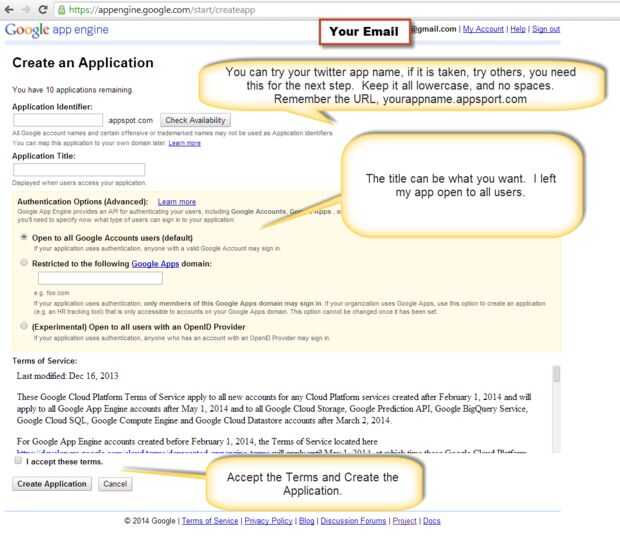620x551 pixels.
Task: Click the Cancel button
Action: coord(115,484)
